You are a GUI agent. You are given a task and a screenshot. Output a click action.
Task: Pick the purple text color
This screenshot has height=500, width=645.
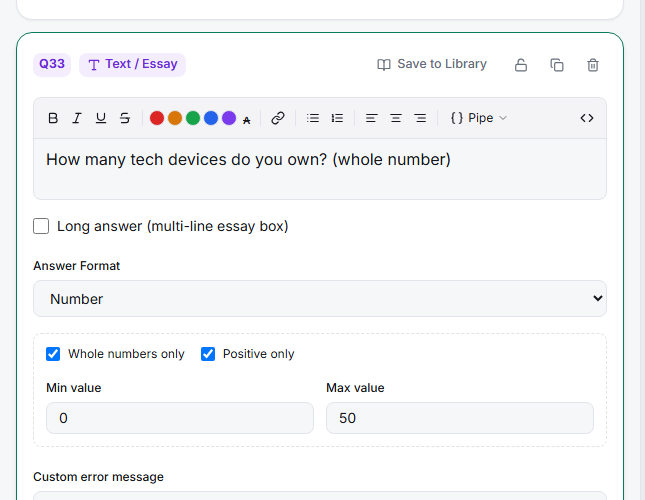(229, 118)
